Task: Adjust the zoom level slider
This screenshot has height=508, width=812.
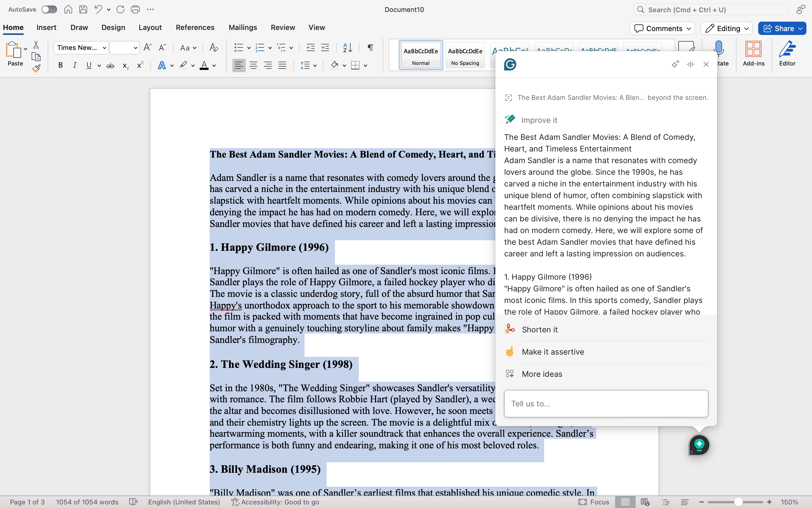Action: (x=738, y=502)
